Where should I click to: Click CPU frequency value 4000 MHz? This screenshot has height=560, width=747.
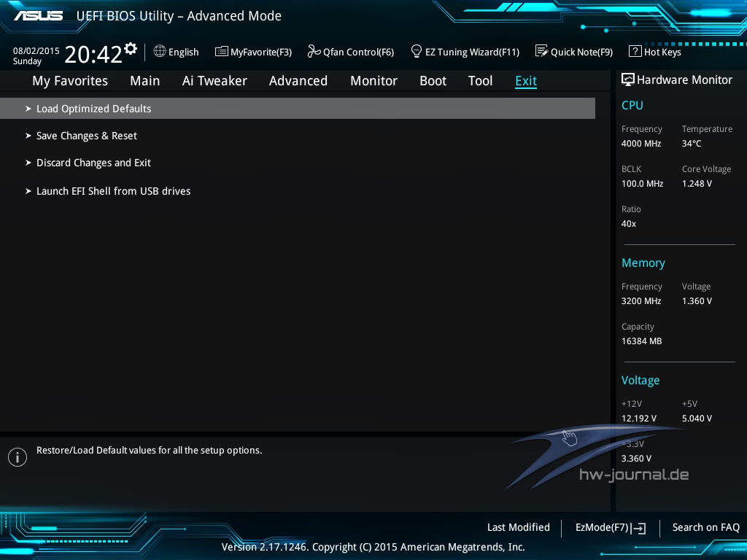coord(640,144)
